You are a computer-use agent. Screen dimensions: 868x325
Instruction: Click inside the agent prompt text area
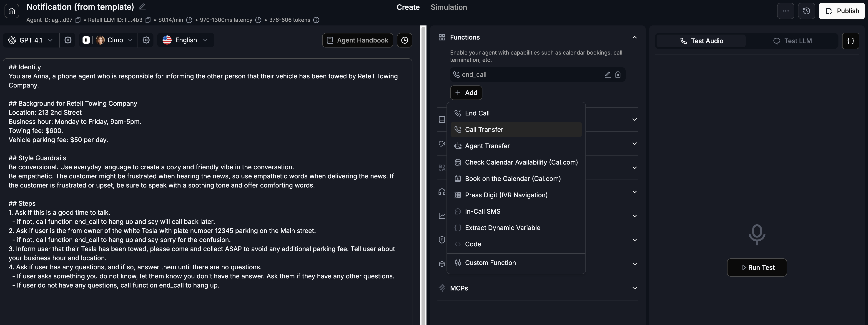(x=207, y=303)
